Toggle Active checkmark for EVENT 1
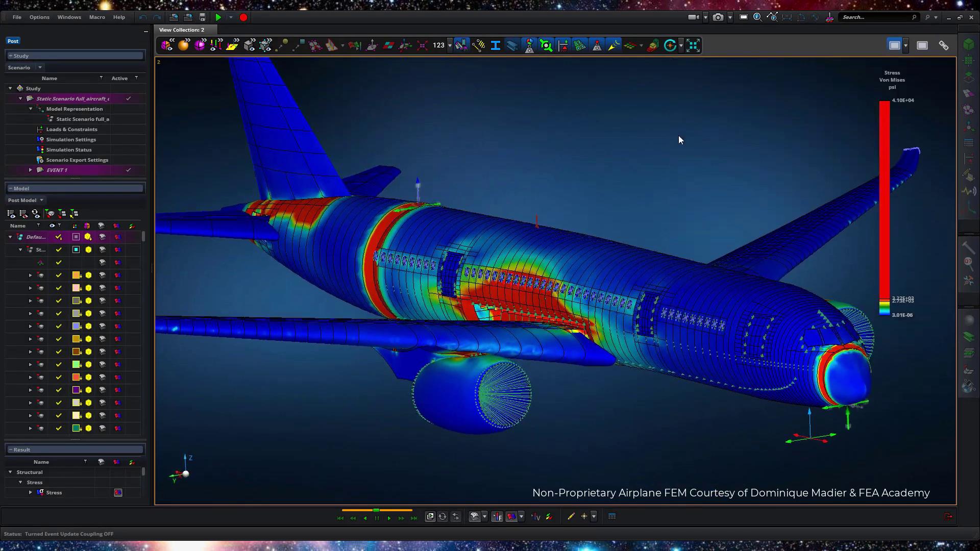The image size is (980, 551). click(129, 170)
